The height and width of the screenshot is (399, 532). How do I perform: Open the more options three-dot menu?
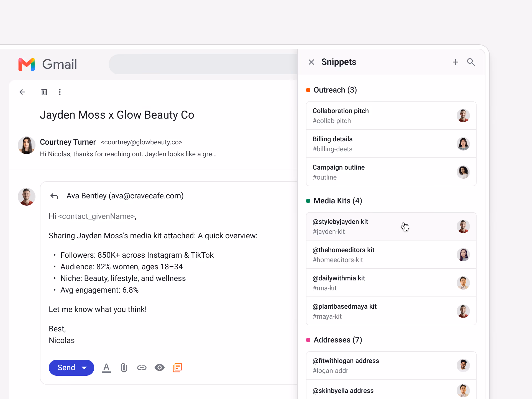[60, 92]
